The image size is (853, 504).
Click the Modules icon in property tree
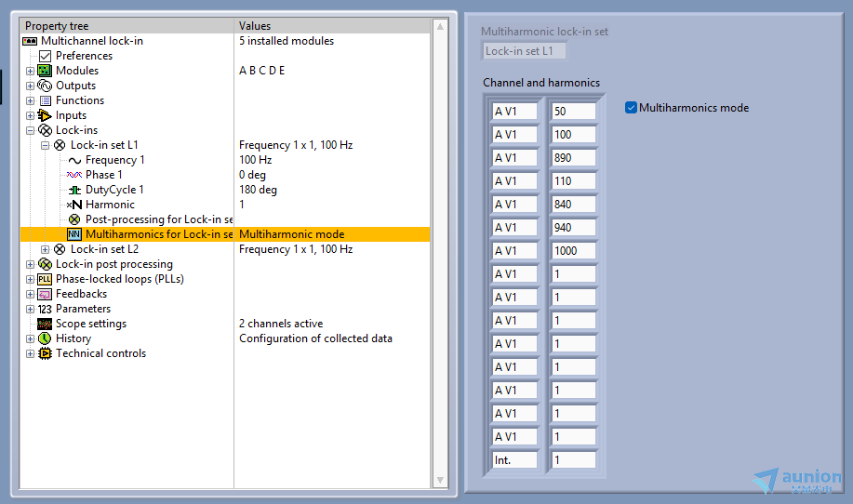pos(45,71)
